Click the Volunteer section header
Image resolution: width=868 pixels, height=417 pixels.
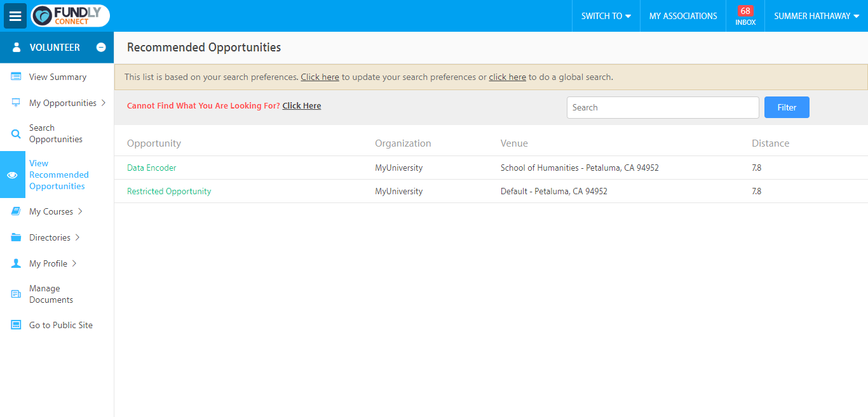57,48
